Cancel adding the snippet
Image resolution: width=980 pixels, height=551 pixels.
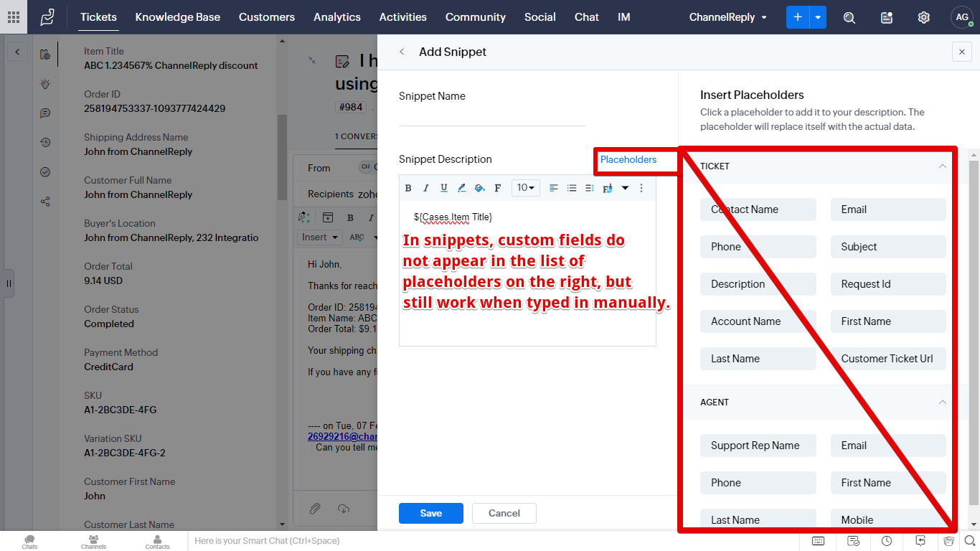tap(504, 513)
